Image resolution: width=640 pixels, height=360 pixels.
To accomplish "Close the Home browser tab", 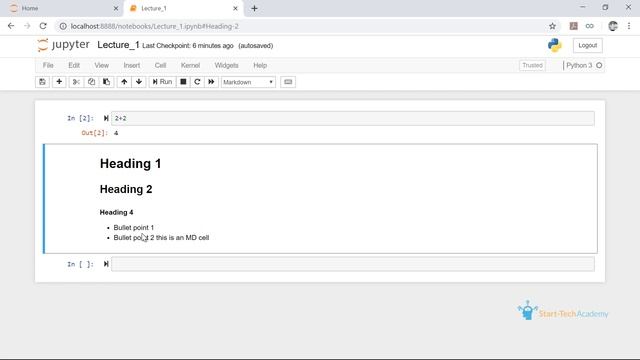I will [x=116, y=8].
